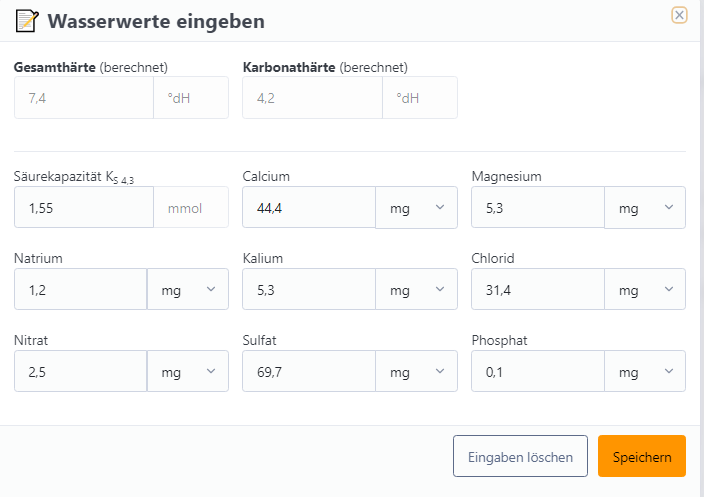Screen dimensions: 704x497
Task: Select the Chlorid field showing 31,4
Action: pyautogui.click(x=538, y=290)
